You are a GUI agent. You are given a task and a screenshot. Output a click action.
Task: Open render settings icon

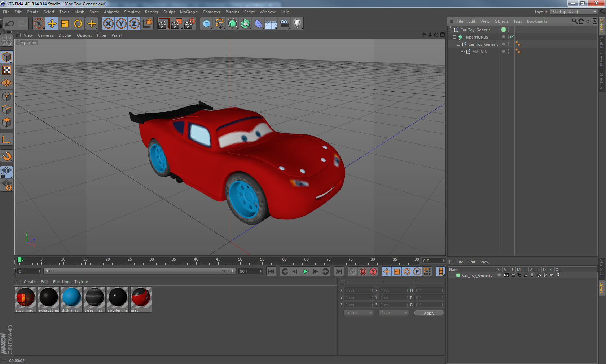189,24
